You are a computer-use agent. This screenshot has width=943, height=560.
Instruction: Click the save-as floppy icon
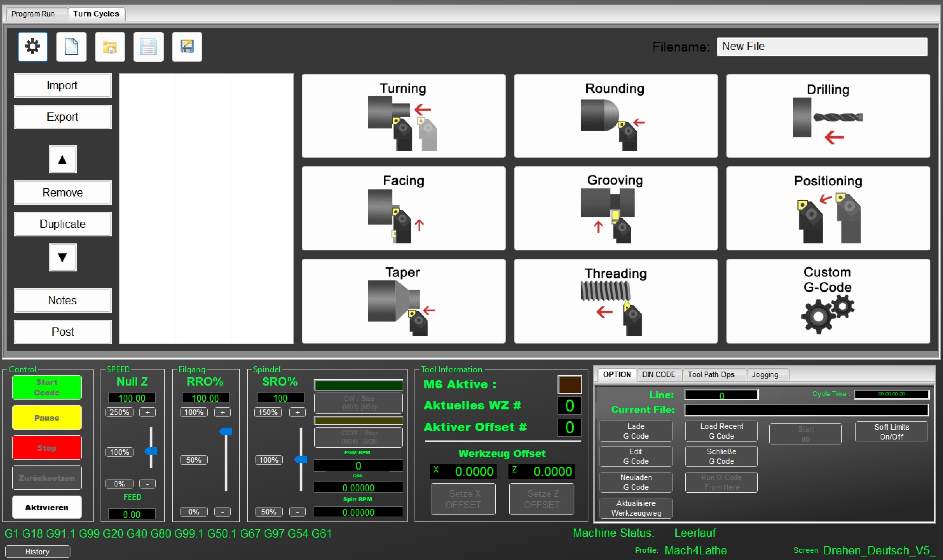coord(187,47)
